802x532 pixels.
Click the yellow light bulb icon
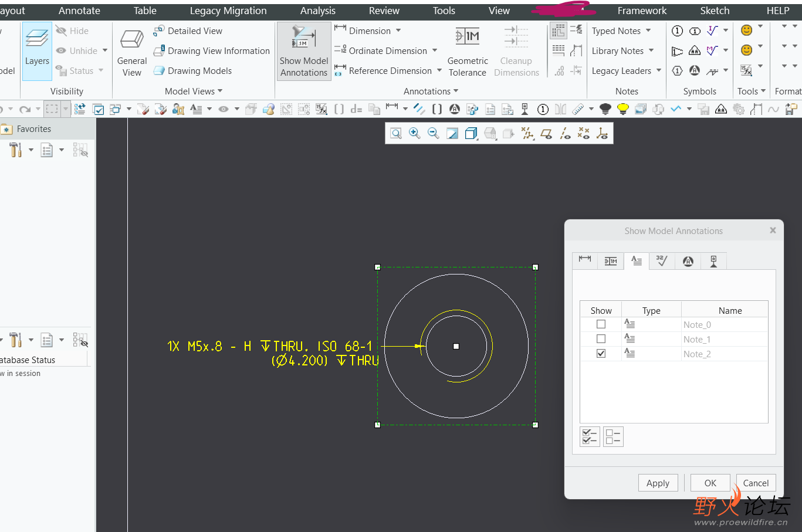(623, 109)
